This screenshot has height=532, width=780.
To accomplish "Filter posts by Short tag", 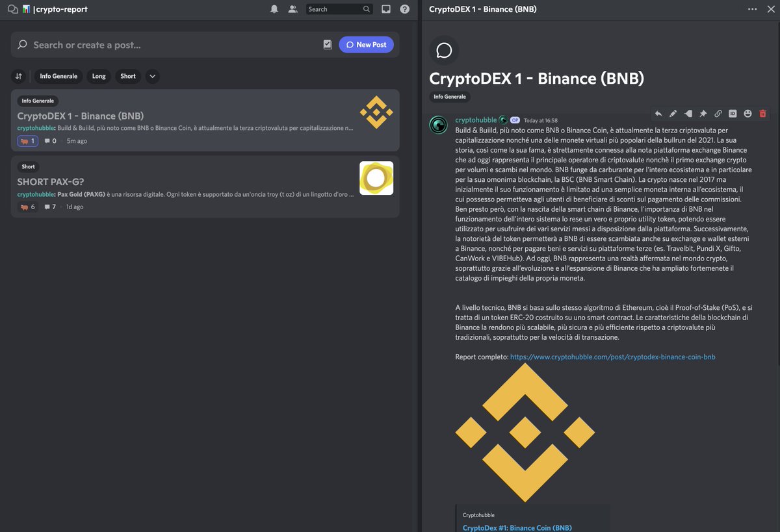I will (128, 76).
